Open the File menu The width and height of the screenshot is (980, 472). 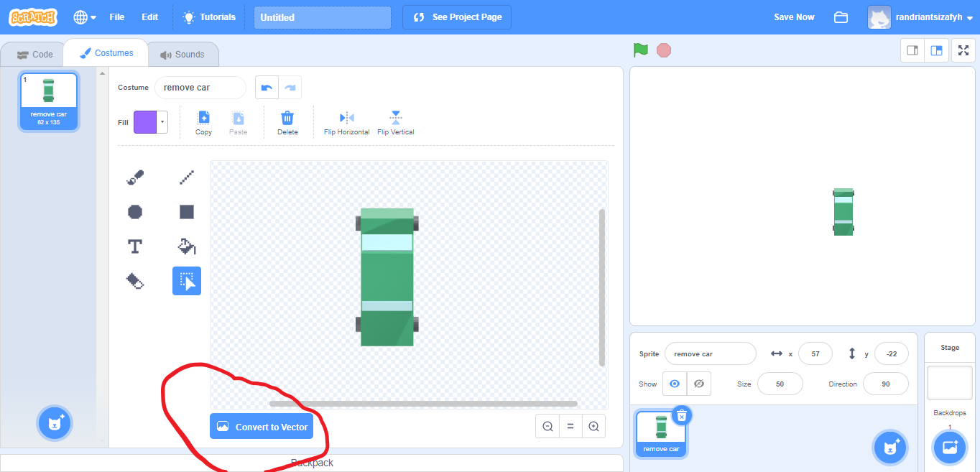coord(116,17)
